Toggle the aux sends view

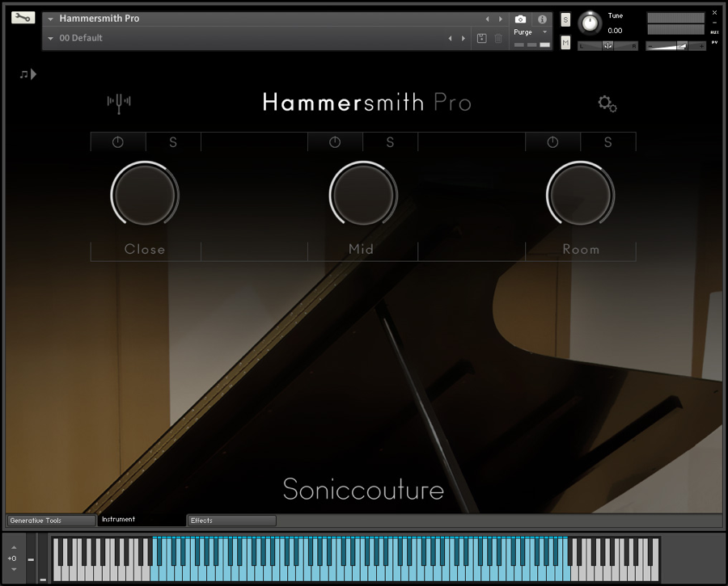pyautogui.click(x=714, y=32)
